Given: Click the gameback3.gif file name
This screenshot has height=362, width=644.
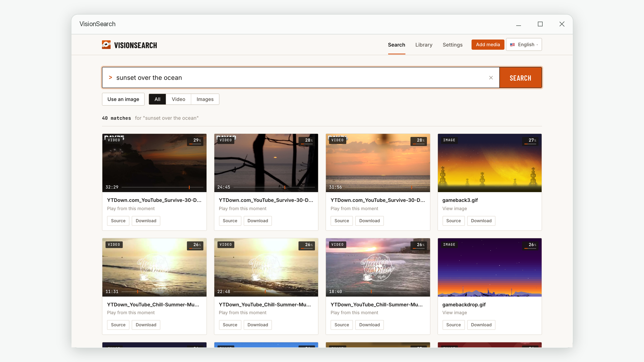Looking at the screenshot, I should [x=460, y=200].
